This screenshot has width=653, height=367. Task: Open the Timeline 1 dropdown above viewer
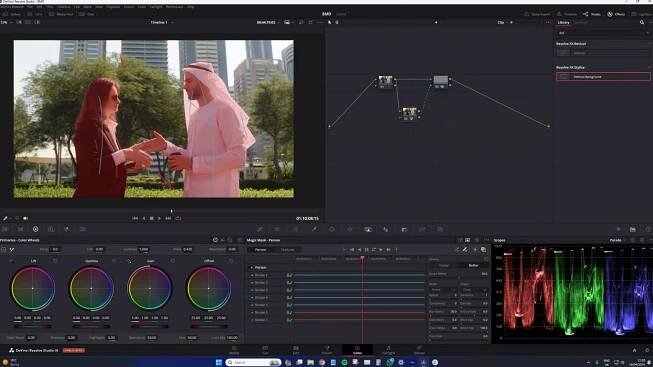point(162,22)
